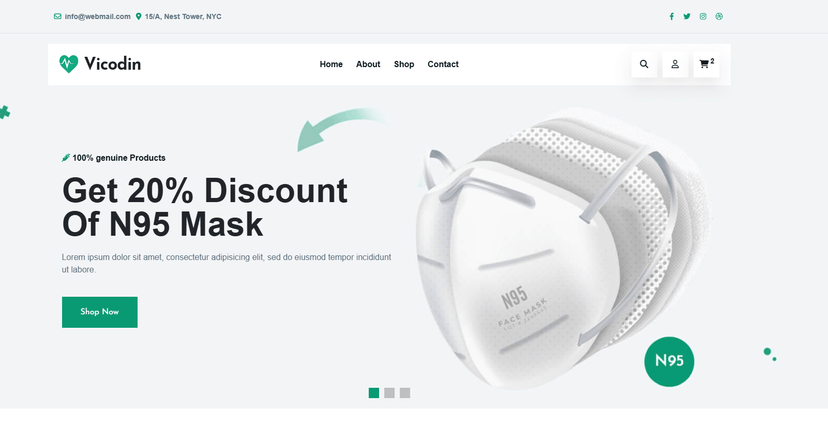The image size is (828, 443).
Task: Go to the Home menu item
Action: tap(331, 64)
